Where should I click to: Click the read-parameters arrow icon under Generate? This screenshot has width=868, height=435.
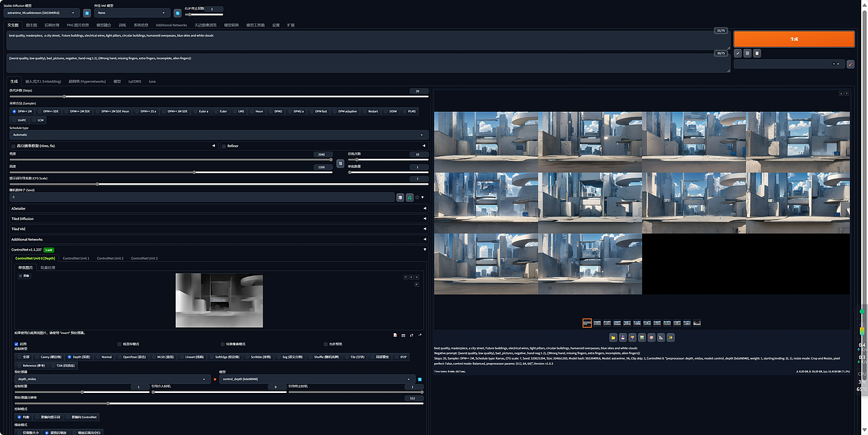pos(738,53)
